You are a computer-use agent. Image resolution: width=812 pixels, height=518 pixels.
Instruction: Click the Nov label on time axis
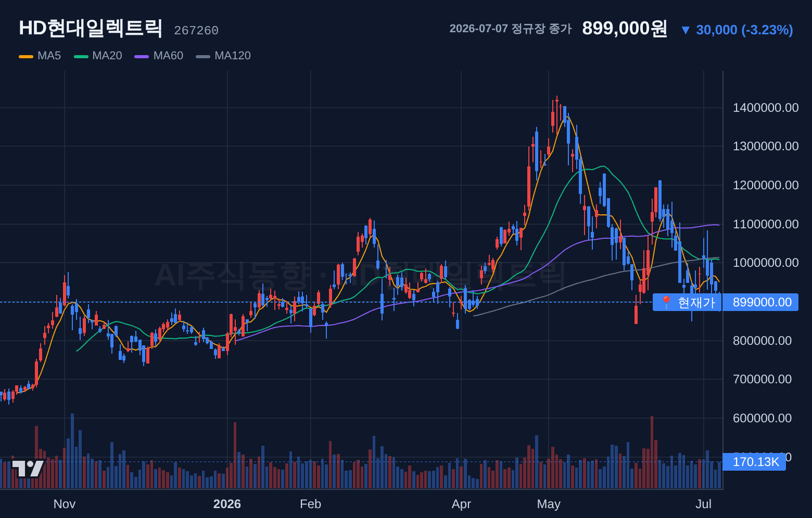pos(65,504)
